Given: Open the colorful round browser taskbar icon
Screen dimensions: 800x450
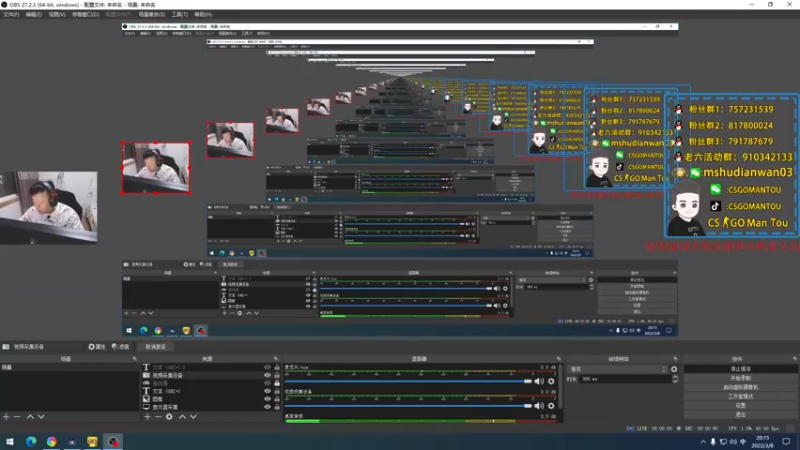Looking at the screenshot, I should point(52,441).
